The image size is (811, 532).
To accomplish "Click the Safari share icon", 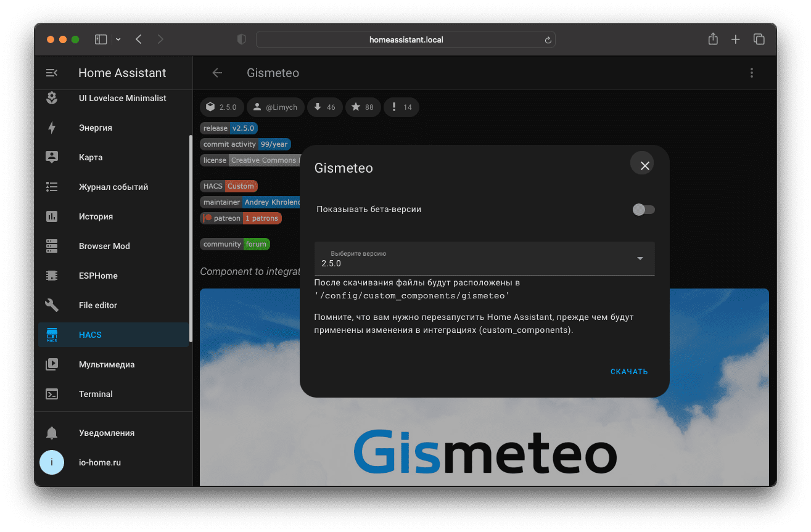I will point(713,39).
